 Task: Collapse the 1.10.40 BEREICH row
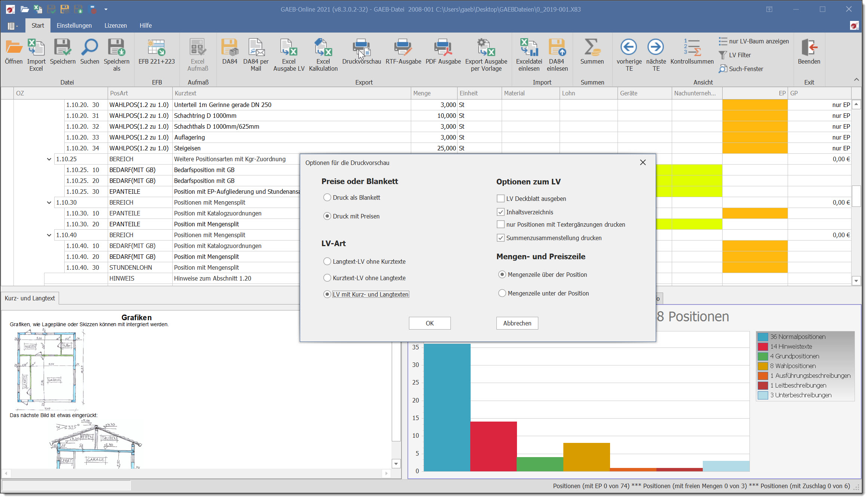pyautogui.click(x=49, y=235)
